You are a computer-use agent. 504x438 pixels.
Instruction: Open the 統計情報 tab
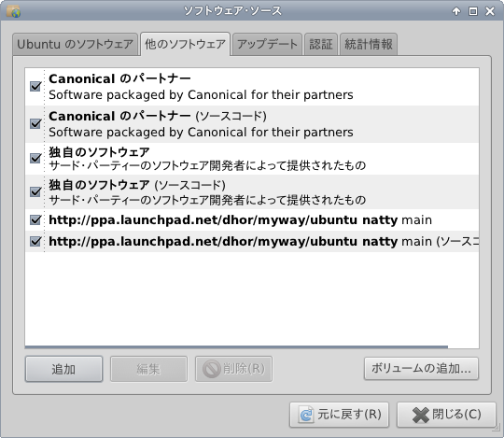[369, 45]
